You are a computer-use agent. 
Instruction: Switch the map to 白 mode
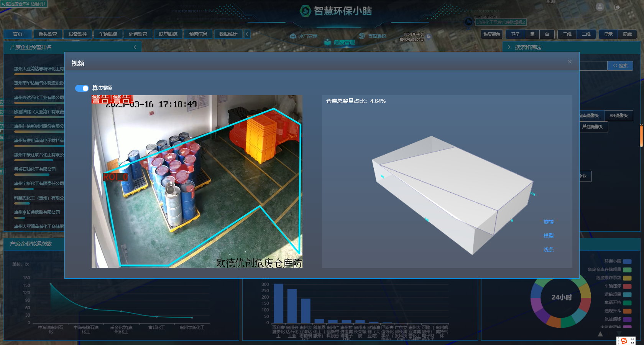point(547,34)
